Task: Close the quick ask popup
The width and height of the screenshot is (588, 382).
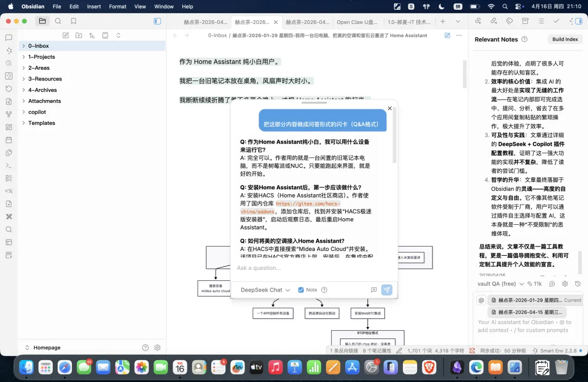Action: pyautogui.click(x=390, y=108)
